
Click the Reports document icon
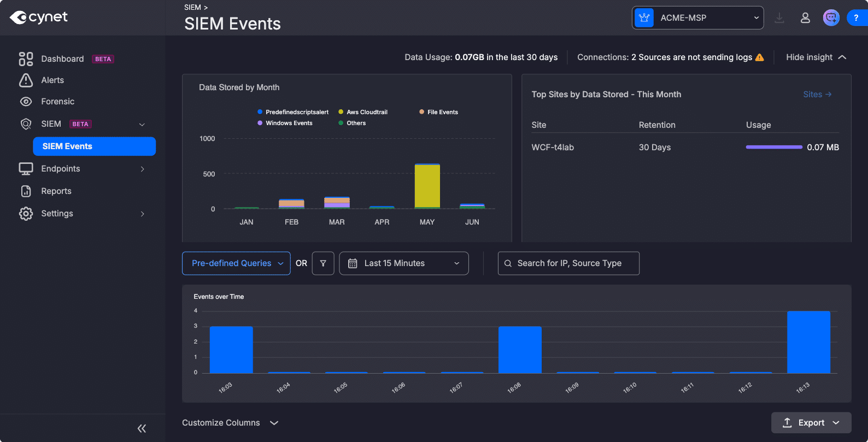tap(26, 191)
